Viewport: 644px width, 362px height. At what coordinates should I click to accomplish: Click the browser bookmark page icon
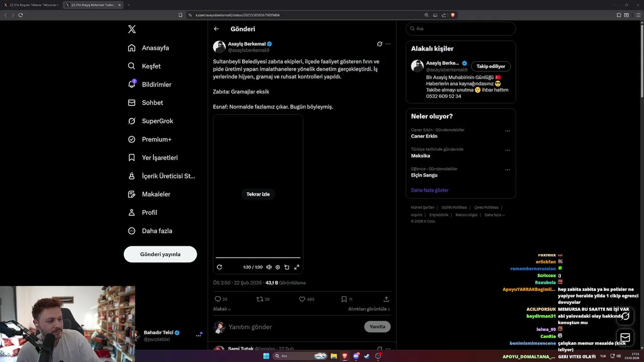181,15
